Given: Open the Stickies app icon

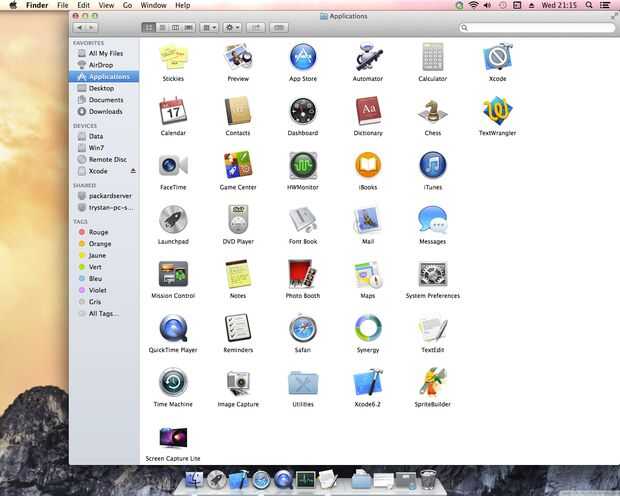Looking at the screenshot, I should pos(173,58).
